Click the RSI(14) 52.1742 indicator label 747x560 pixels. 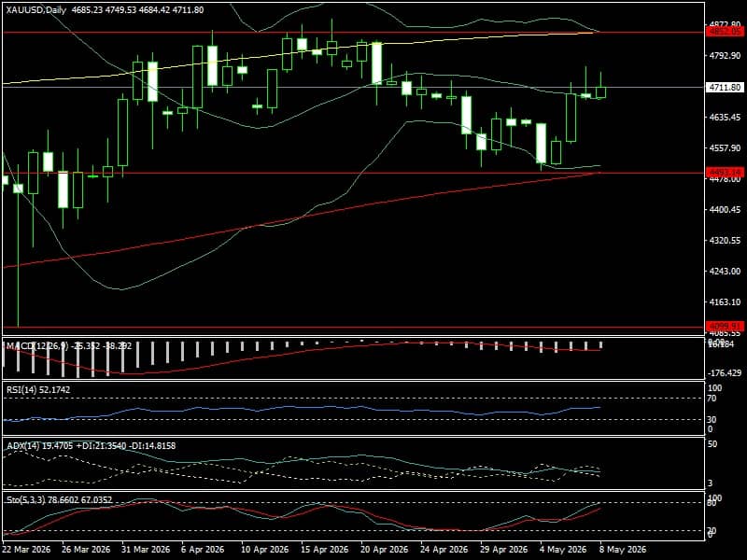tap(38, 389)
